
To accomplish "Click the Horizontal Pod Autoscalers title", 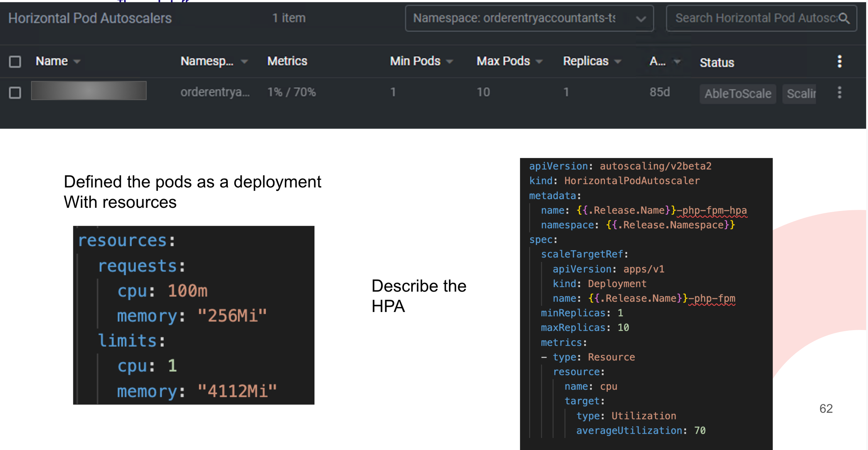I will point(90,18).
